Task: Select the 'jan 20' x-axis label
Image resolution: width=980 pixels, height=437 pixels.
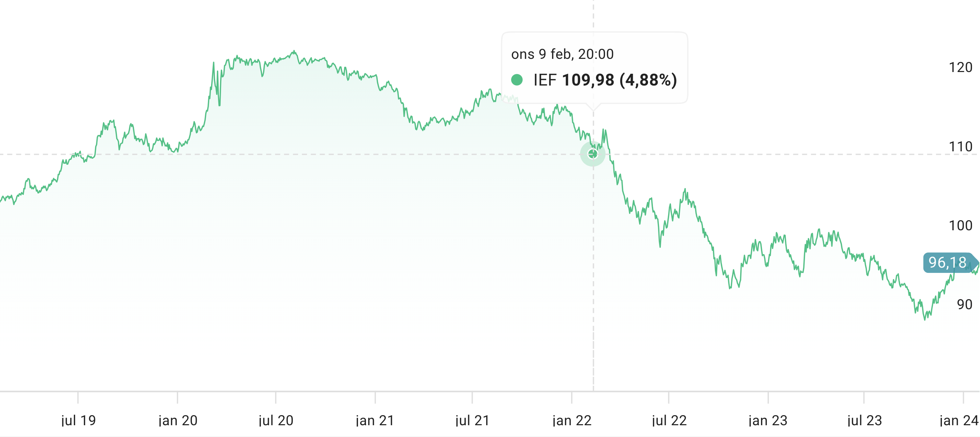Action: [178, 420]
